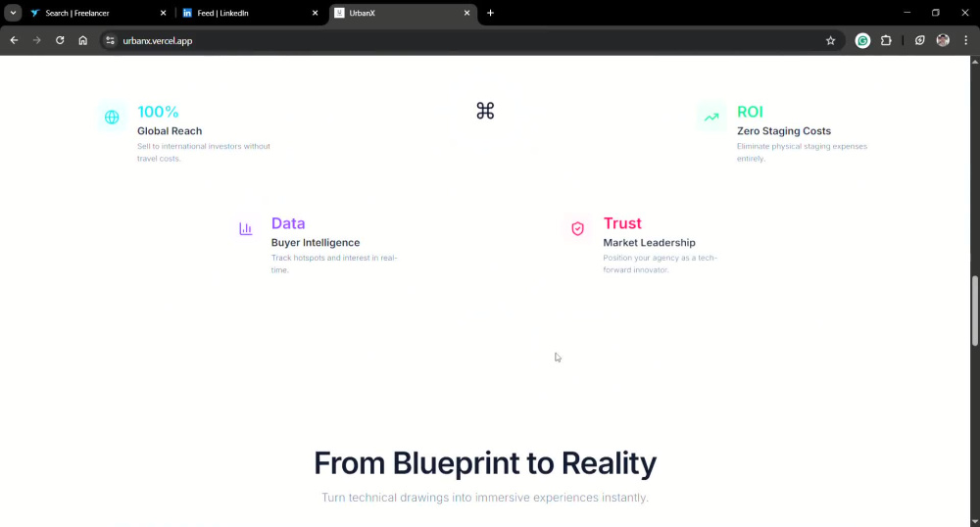Open Chrome's three-dot menu
The height and width of the screenshot is (527, 980).
[x=965, y=40]
